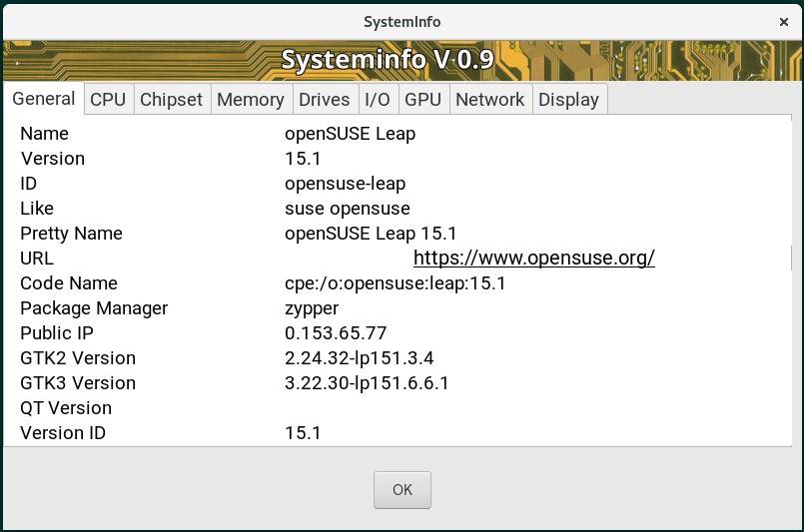Click the Public IP address value
This screenshot has width=804, height=532.
(x=335, y=333)
